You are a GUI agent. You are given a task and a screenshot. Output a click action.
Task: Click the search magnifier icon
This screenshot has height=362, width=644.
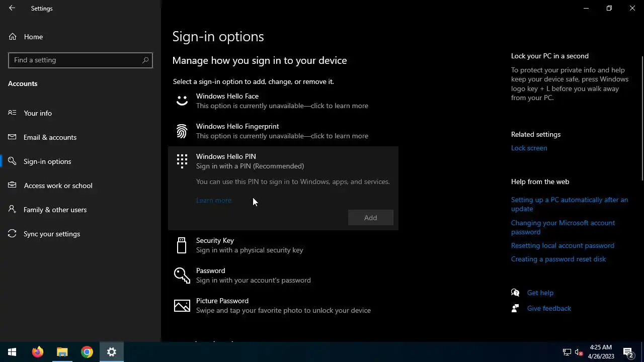click(145, 60)
